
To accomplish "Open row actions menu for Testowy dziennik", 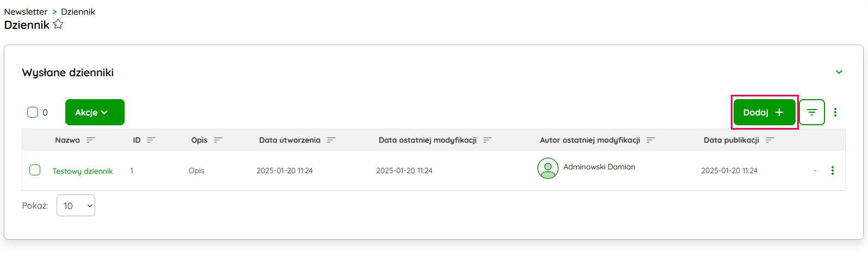I will pos(833,170).
